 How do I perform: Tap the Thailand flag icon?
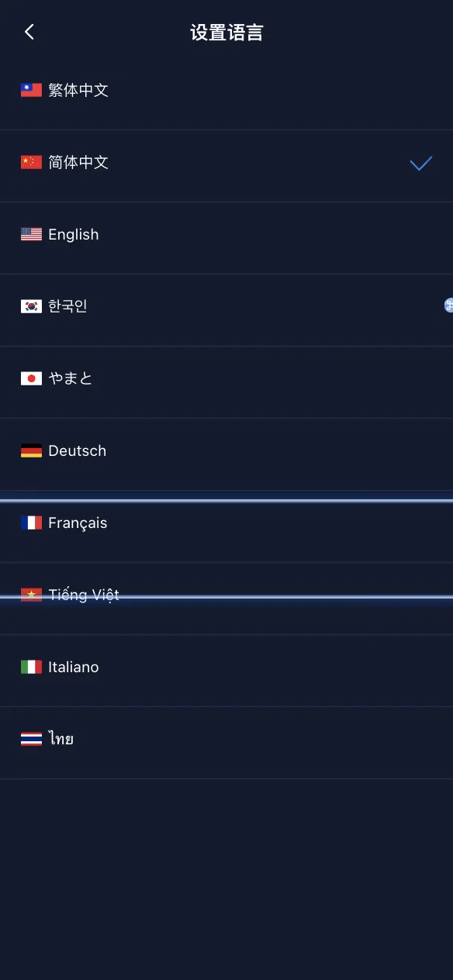31,739
